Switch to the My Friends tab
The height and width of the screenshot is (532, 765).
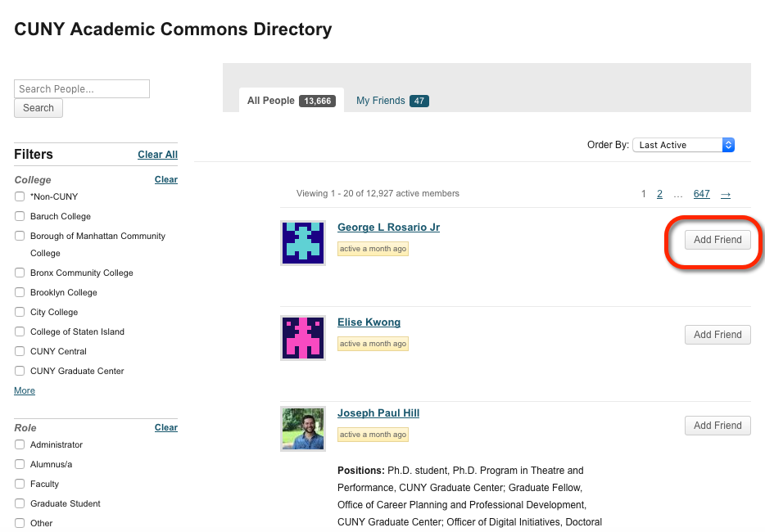click(392, 101)
